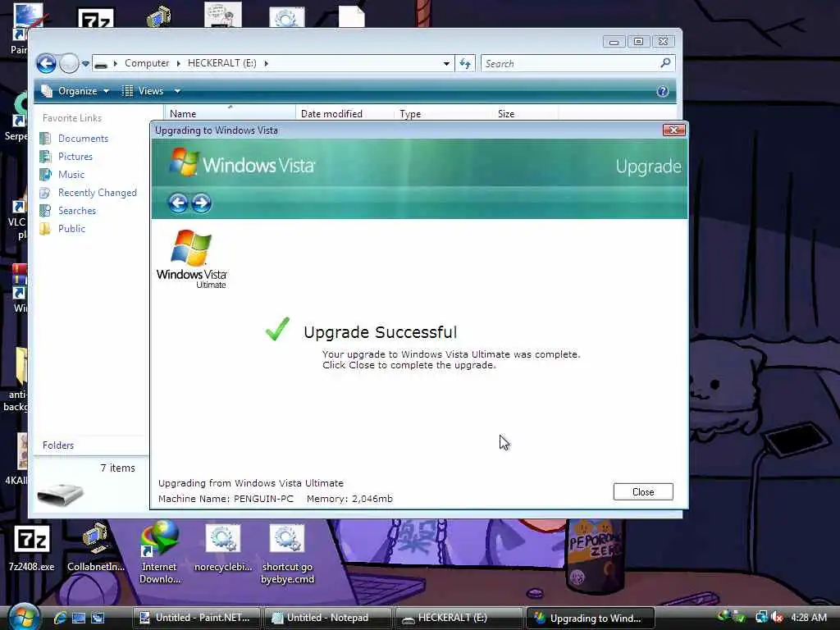The width and height of the screenshot is (840, 630).
Task: Refresh the Explorer folder view
Action: coord(465,64)
